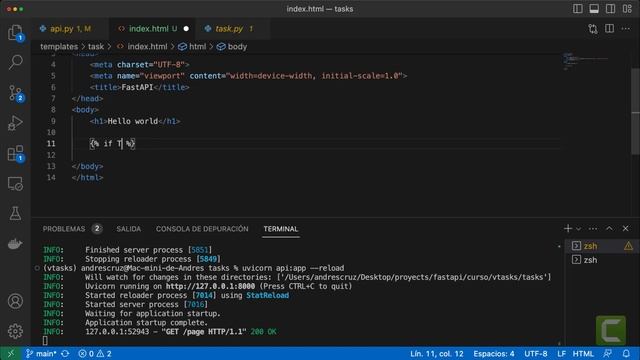Click the main* branch in status bar

pos(41,353)
